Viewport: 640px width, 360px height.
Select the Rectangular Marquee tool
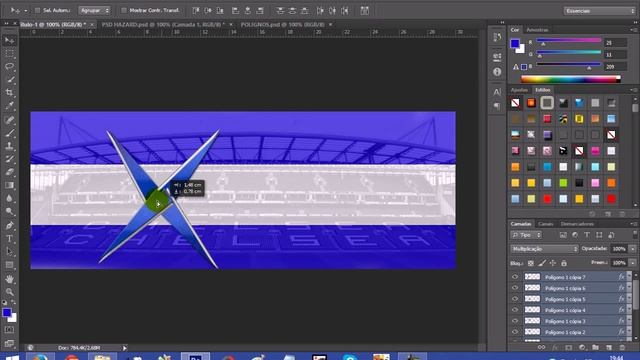coord(9,53)
